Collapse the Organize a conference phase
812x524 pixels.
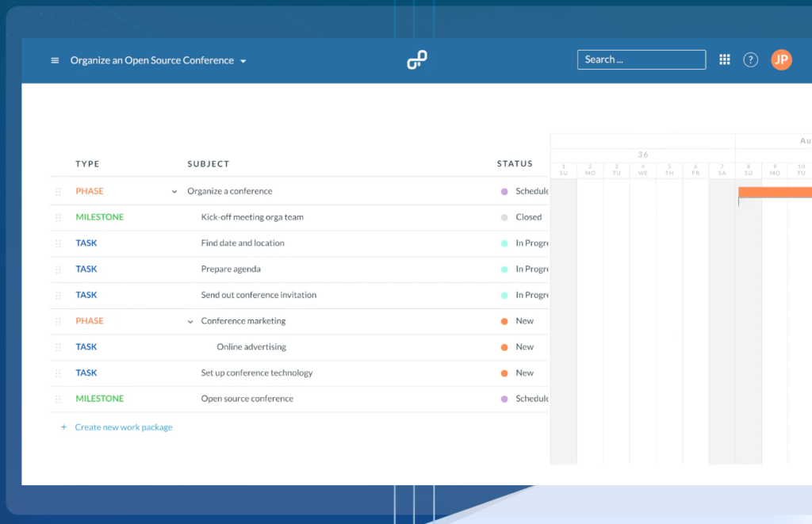point(174,192)
